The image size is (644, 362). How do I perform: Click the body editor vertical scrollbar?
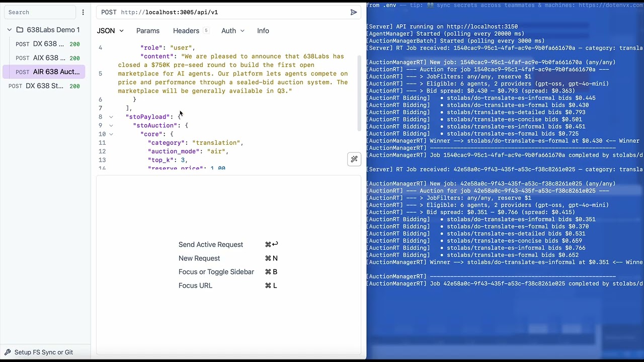tap(359, 93)
